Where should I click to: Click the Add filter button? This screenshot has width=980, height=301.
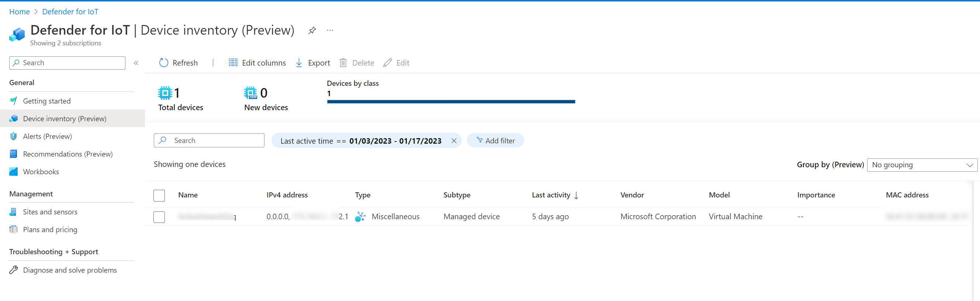[x=495, y=141]
